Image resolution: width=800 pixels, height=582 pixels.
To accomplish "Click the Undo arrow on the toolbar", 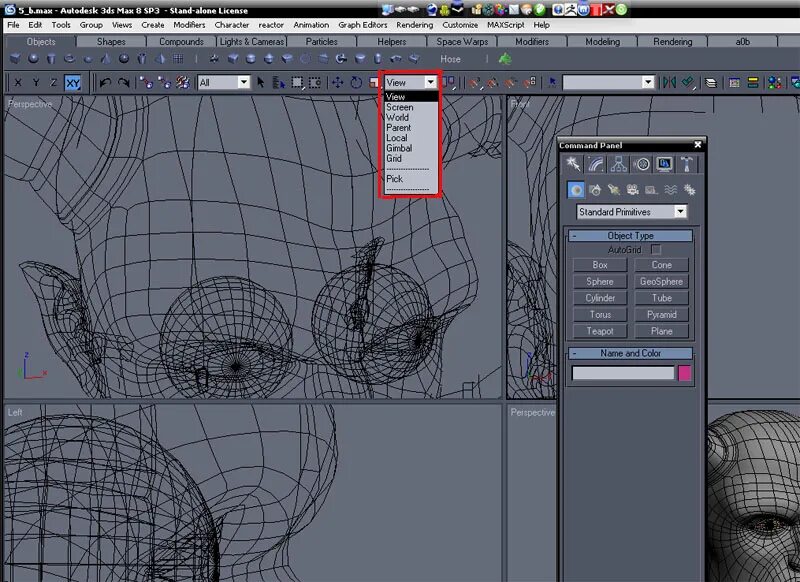I will click(105, 81).
